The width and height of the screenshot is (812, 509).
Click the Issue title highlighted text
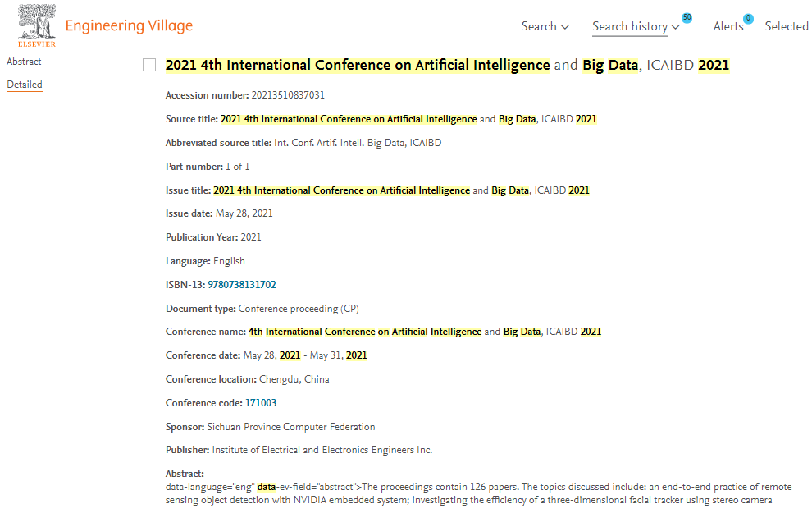point(401,190)
